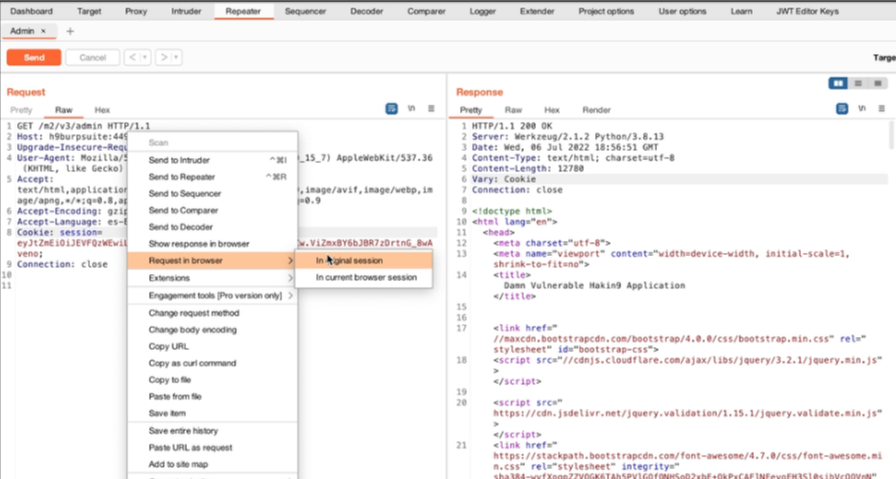Image resolution: width=896 pixels, height=479 pixels.
Task: Switch Request view to Hex
Action: tap(102, 110)
